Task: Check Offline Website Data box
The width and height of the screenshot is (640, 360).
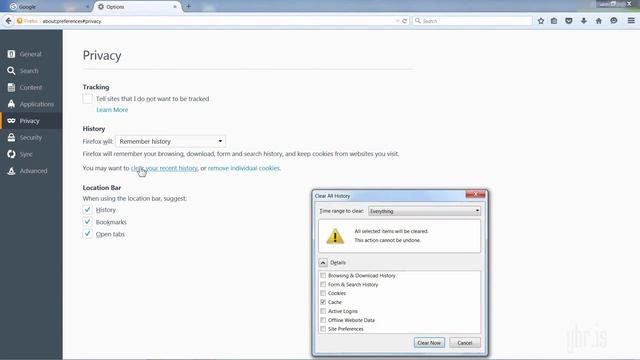Action: [323, 320]
